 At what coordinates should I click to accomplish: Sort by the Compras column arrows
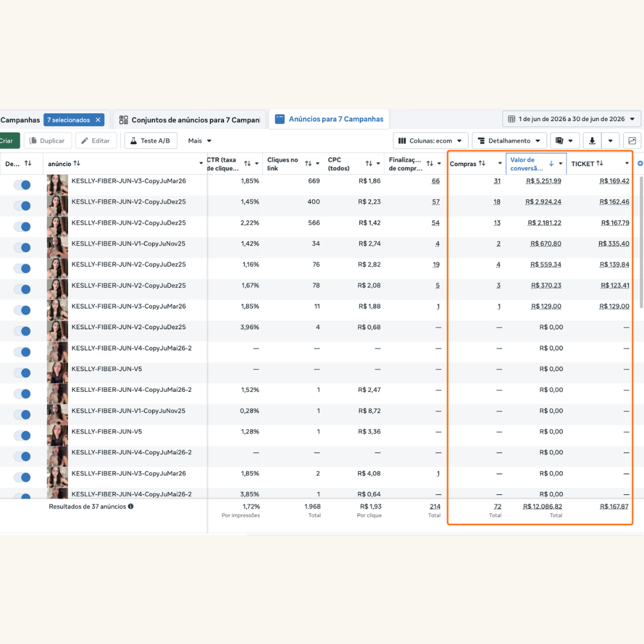[x=482, y=163]
